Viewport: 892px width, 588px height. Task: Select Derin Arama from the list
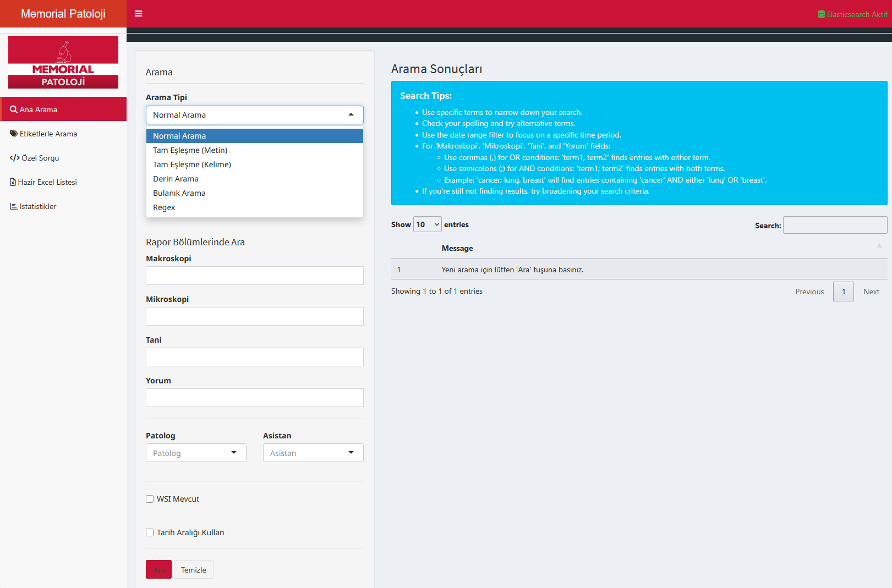pos(176,179)
